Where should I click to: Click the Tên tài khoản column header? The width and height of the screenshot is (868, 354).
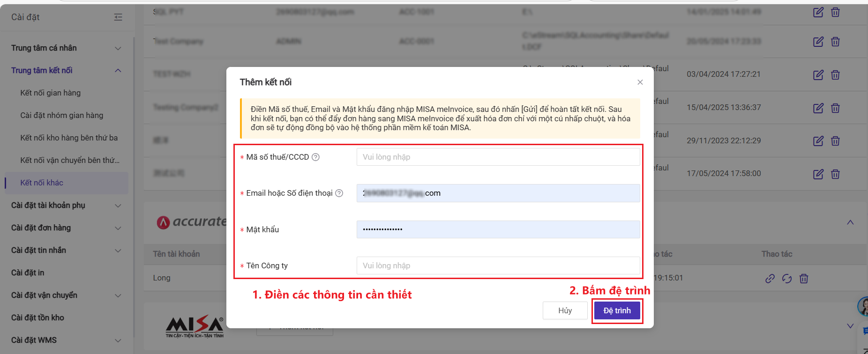point(176,254)
